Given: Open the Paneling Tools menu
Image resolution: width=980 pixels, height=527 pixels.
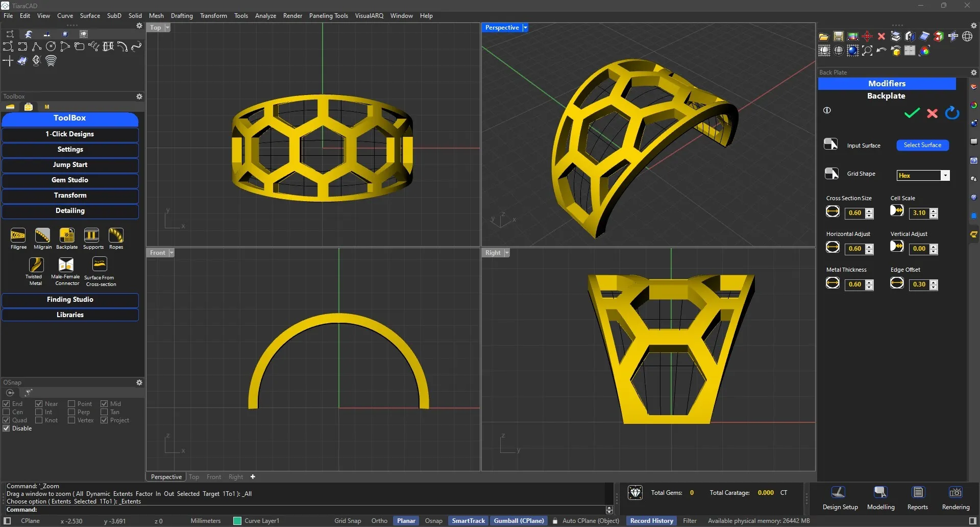Looking at the screenshot, I should click(328, 15).
